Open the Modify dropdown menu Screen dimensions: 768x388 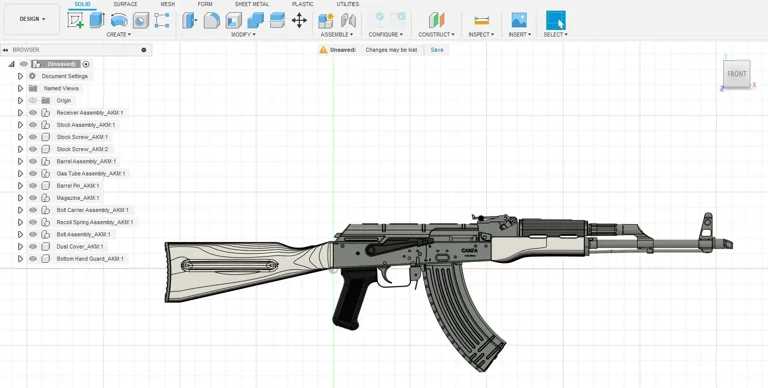point(243,35)
